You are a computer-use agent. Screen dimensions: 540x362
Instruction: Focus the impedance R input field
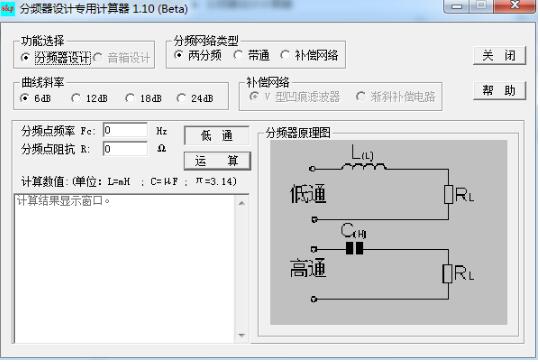point(125,149)
